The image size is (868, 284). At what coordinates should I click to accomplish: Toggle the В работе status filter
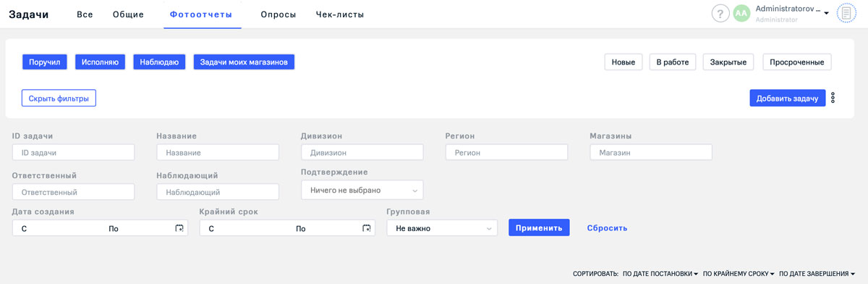pyautogui.click(x=673, y=62)
